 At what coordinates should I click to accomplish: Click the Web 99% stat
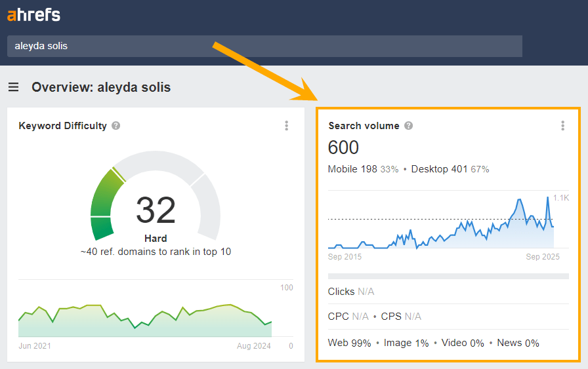(349, 343)
